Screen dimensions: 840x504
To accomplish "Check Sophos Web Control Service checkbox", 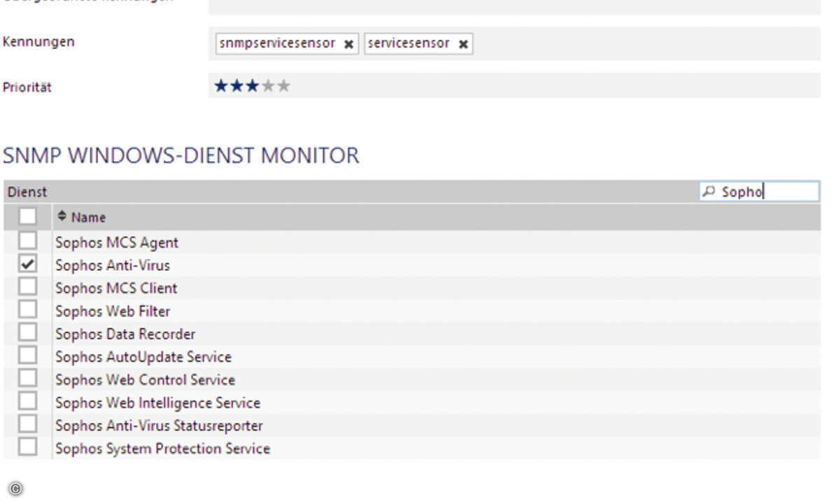I will point(27,379).
